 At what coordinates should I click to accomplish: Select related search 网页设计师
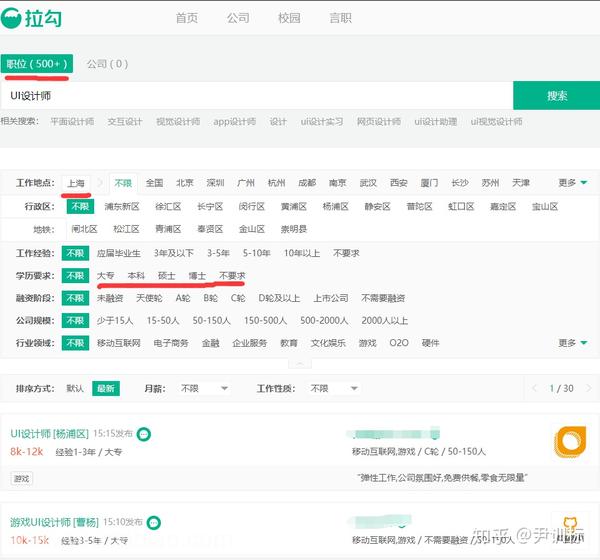click(379, 122)
